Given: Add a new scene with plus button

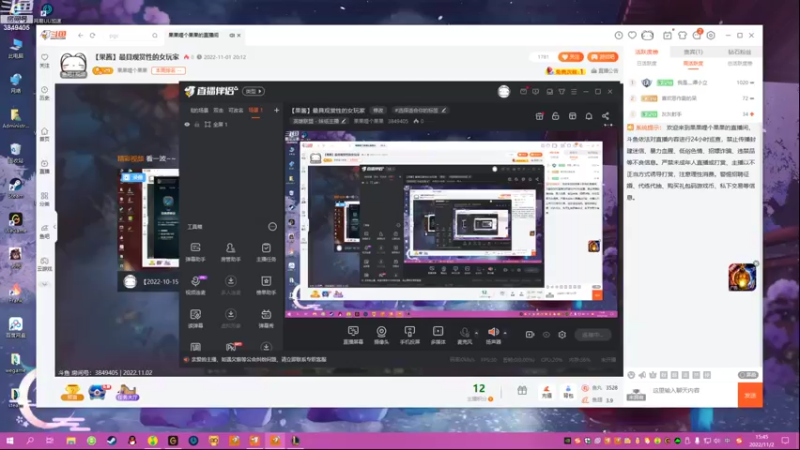Looking at the screenshot, I should [276, 110].
